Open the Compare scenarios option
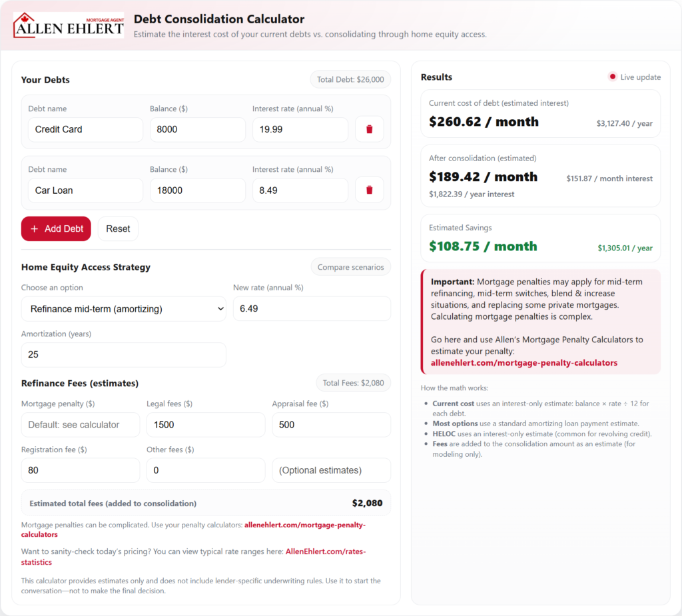This screenshot has width=682, height=616. (350, 267)
